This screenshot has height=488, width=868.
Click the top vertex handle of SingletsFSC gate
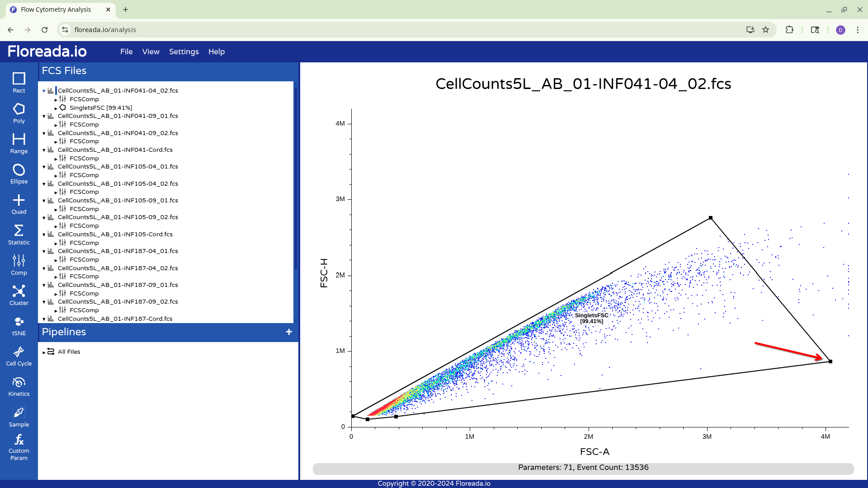point(711,218)
